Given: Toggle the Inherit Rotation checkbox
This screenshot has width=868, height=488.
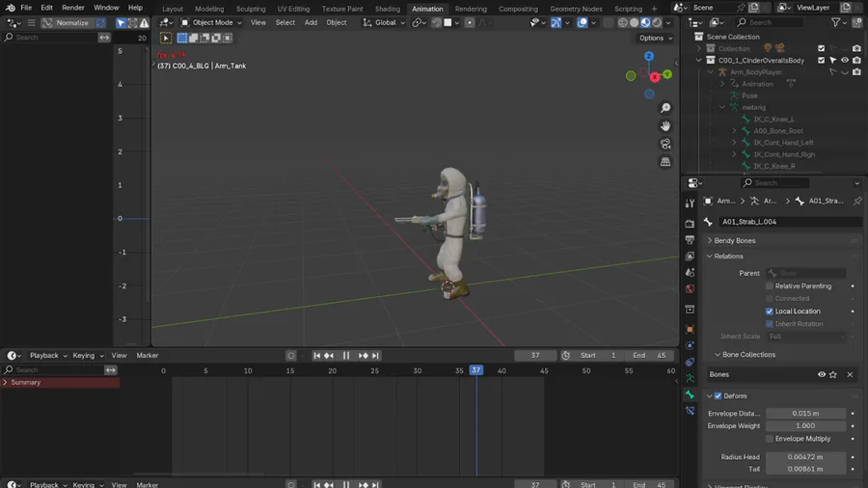Looking at the screenshot, I should click(769, 324).
